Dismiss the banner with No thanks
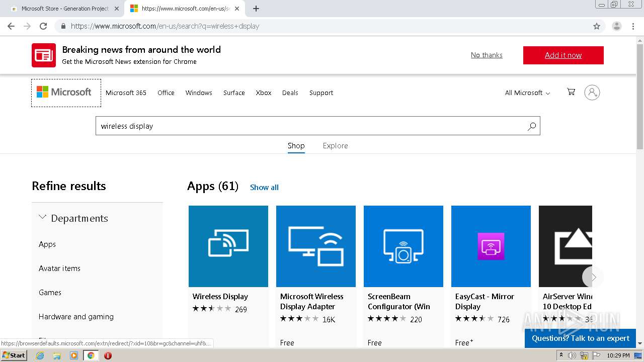Screen dimensions: 644x362 tap(487, 55)
